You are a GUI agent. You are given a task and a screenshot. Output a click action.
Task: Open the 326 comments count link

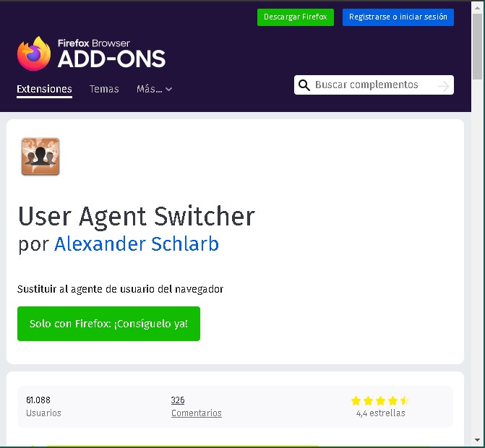click(x=178, y=400)
